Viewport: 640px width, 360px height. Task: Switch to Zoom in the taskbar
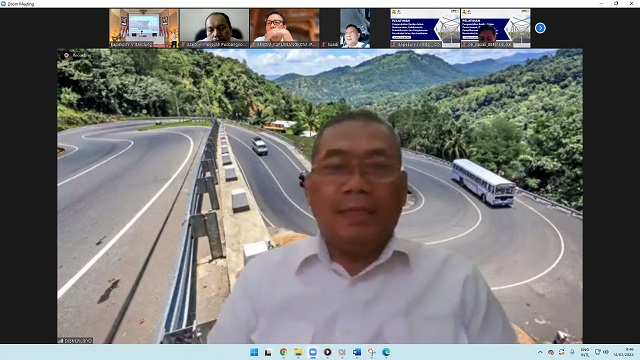(x=313, y=352)
